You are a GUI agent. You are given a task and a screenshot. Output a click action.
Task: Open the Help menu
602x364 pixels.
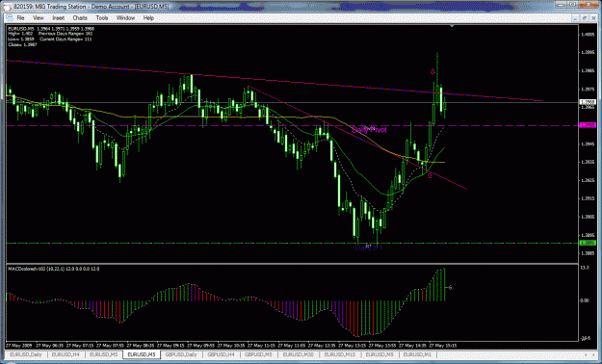click(148, 18)
